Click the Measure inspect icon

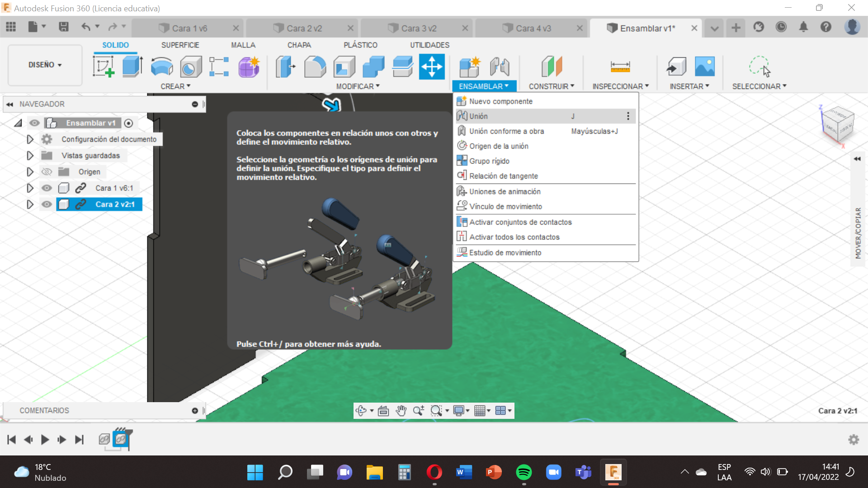(620, 67)
